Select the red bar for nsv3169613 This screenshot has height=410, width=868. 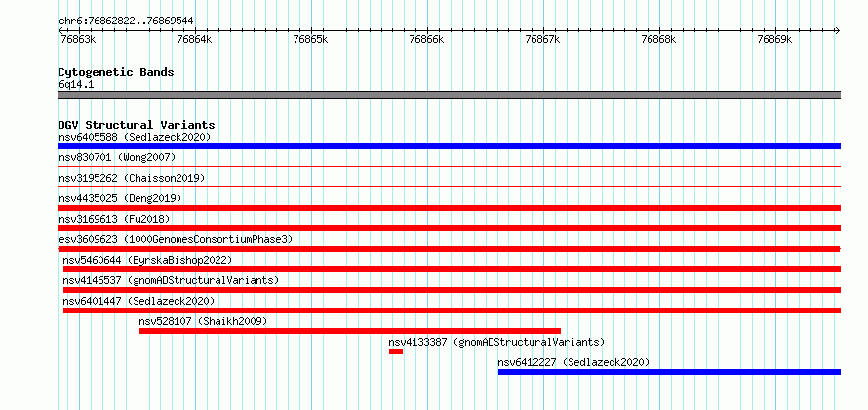click(x=449, y=228)
